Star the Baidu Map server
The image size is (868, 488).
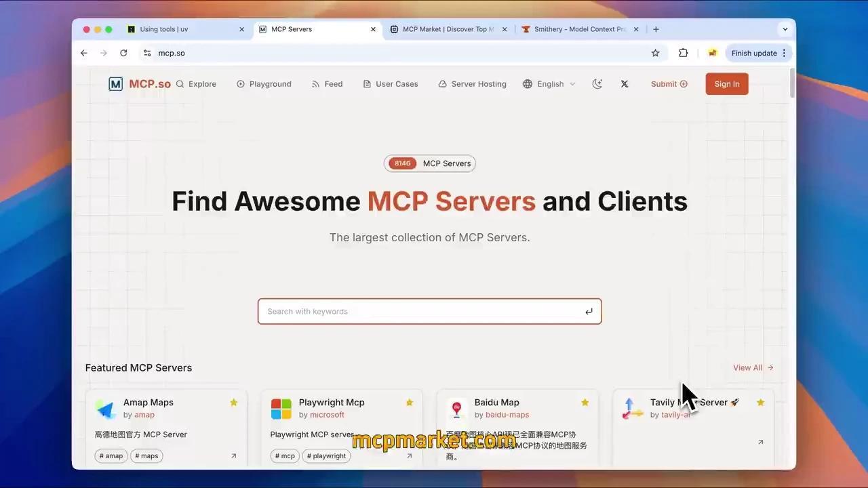pyautogui.click(x=585, y=402)
